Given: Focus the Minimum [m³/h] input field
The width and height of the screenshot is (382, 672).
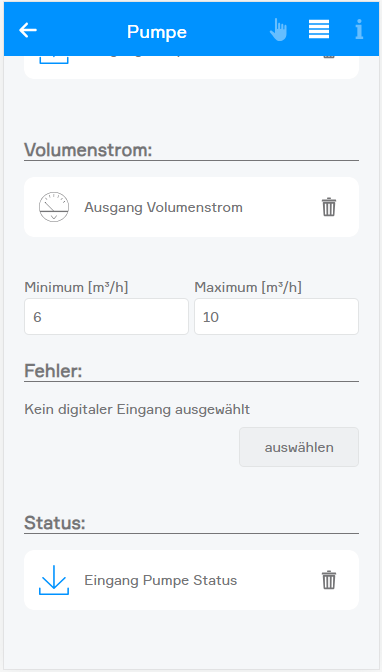Looking at the screenshot, I should click(x=106, y=317).
